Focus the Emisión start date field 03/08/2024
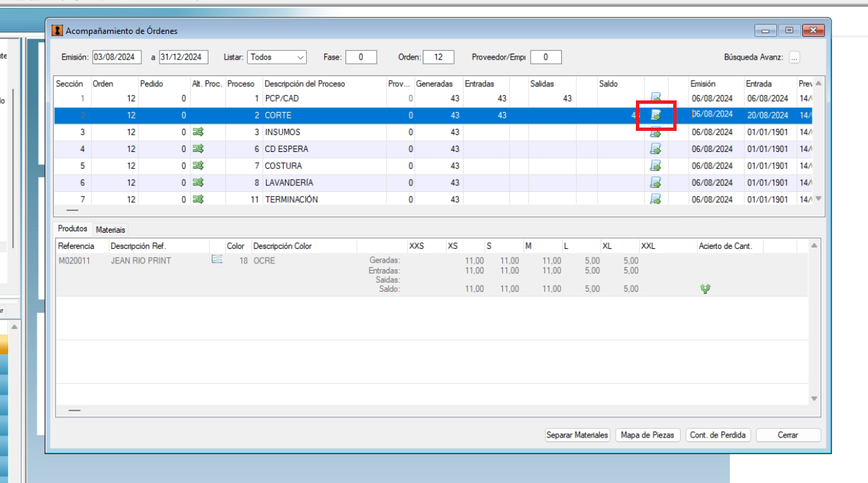Image resolution: width=868 pixels, height=483 pixels. point(117,58)
